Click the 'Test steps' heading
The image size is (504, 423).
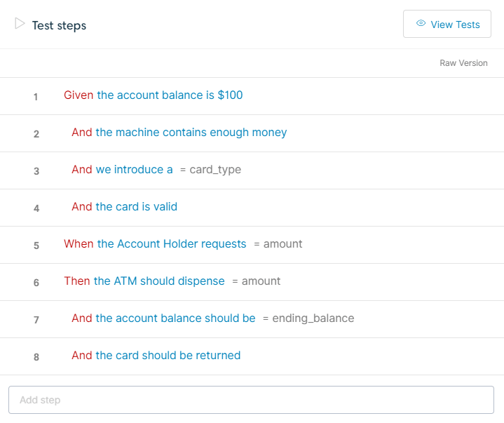(60, 25)
